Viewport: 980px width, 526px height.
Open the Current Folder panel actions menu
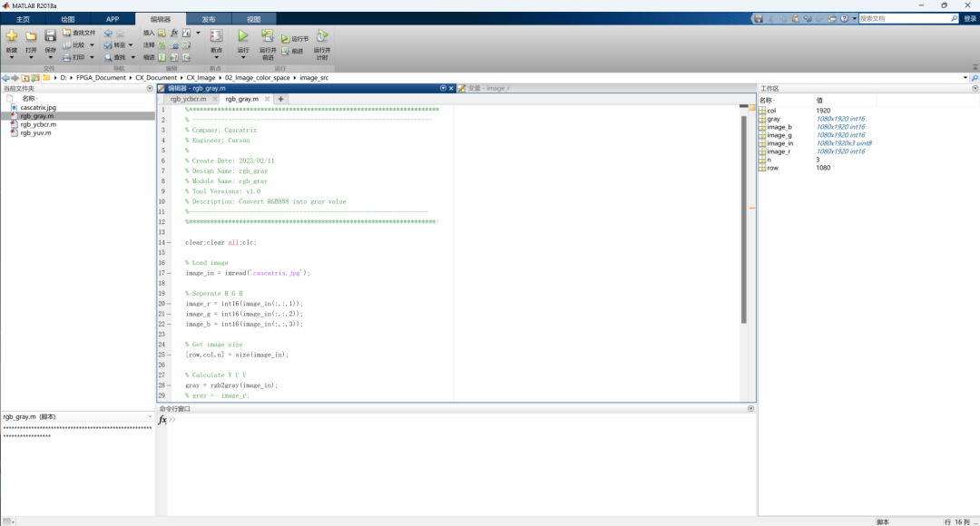tap(149, 89)
